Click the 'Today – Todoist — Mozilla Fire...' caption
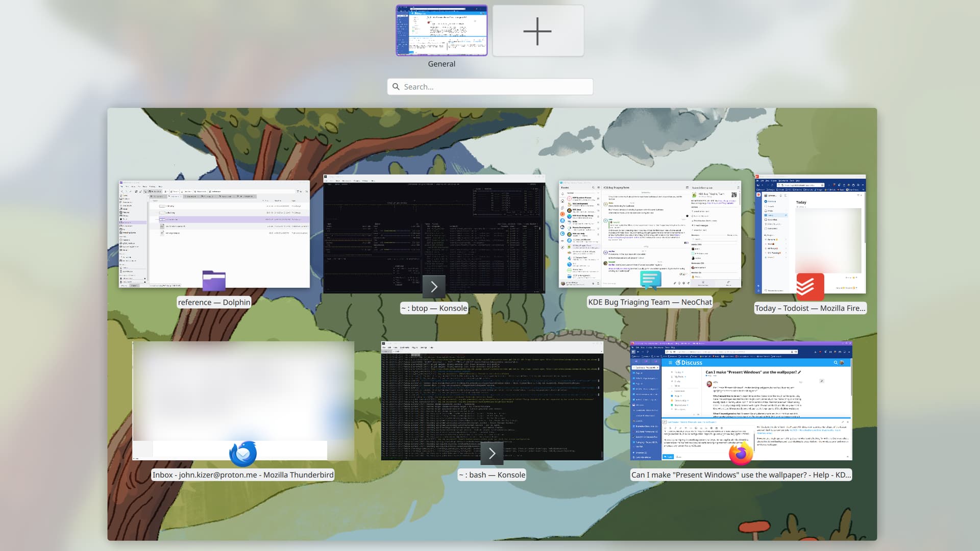Screen dimensions: 980x551 (x=810, y=308)
